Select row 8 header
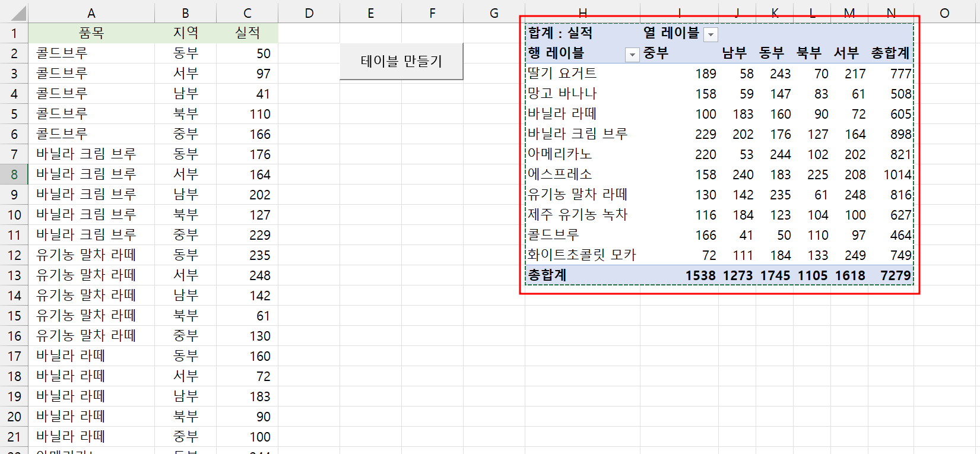 (x=14, y=174)
